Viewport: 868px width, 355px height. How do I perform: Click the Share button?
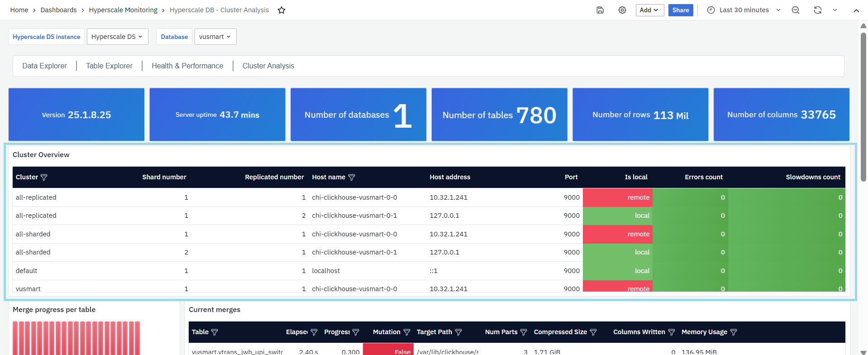[x=680, y=10]
